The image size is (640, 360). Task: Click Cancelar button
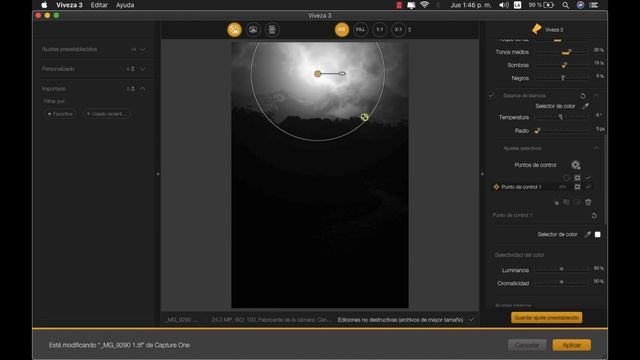527,345
